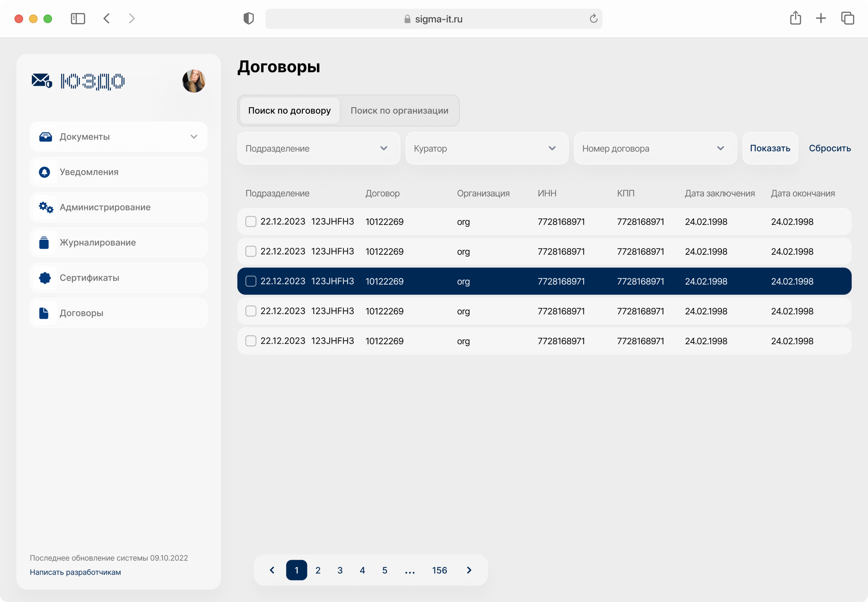Switch to Поиск по организации tab
The height and width of the screenshot is (602, 868).
(399, 110)
